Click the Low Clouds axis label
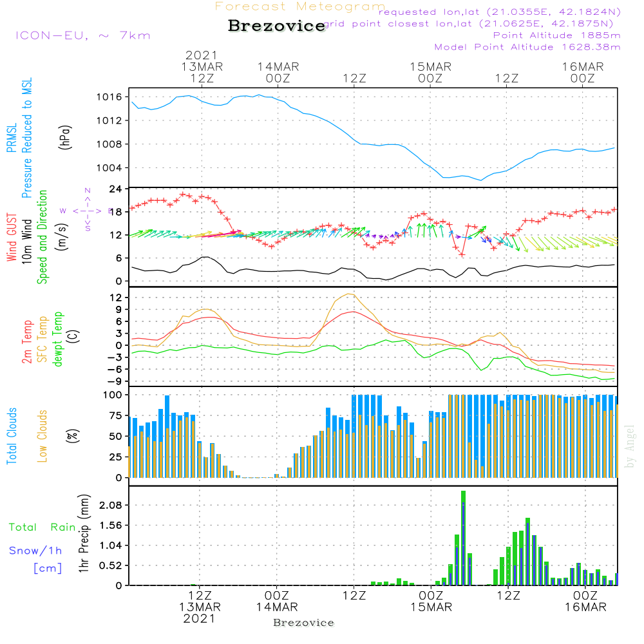The height and width of the screenshot is (644, 644). (43, 436)
